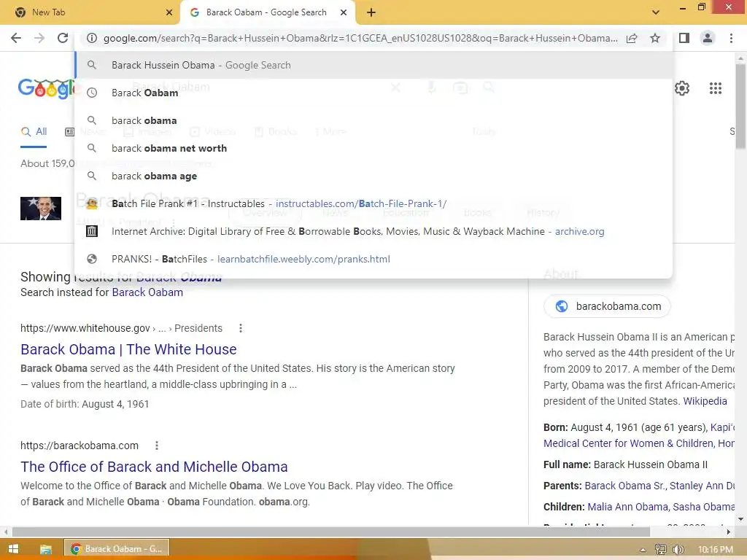Click the Google logo
The image size is (747, 560).
click(46, 88)
